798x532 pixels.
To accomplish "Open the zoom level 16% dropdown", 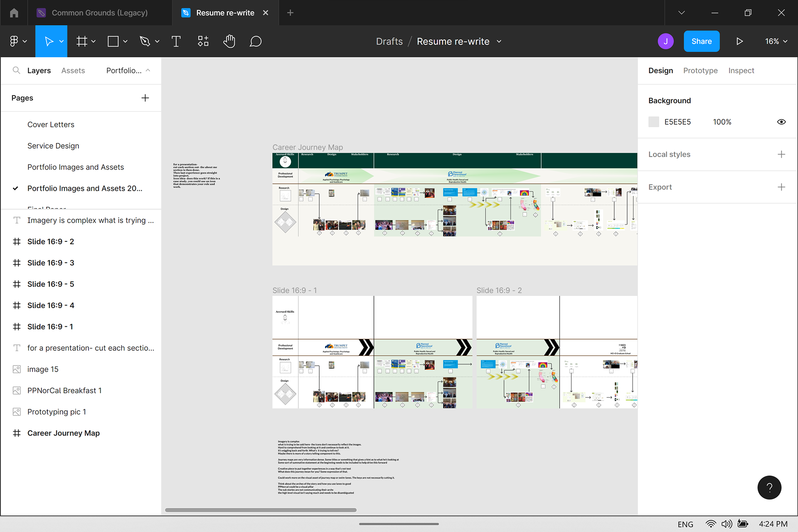I will pyautogui.click(x=776, y=41).
